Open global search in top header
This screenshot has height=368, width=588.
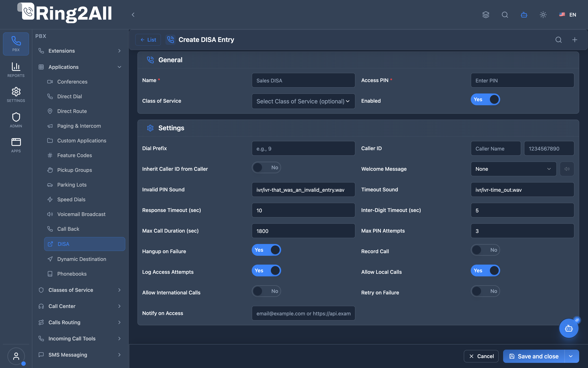tap(505, 15)
